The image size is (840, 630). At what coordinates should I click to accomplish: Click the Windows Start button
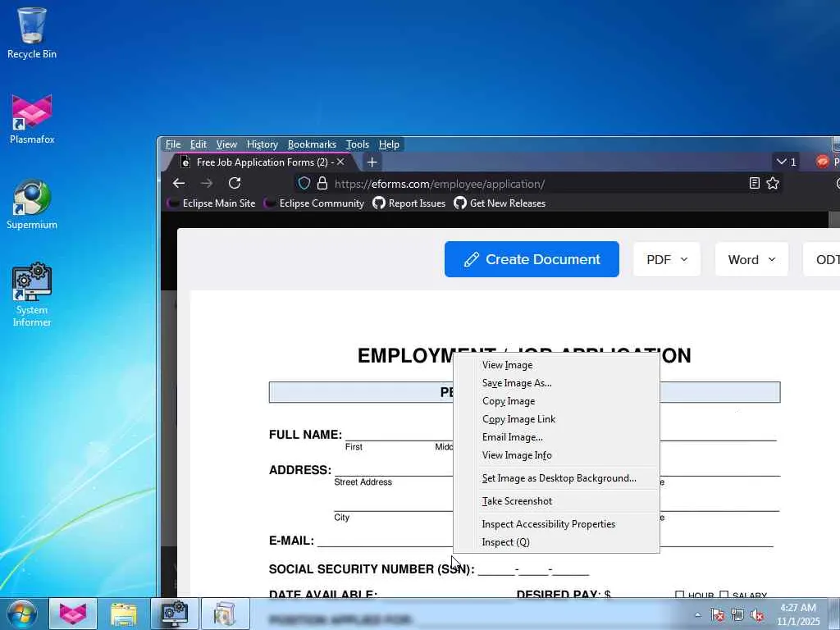coord(21,614)
